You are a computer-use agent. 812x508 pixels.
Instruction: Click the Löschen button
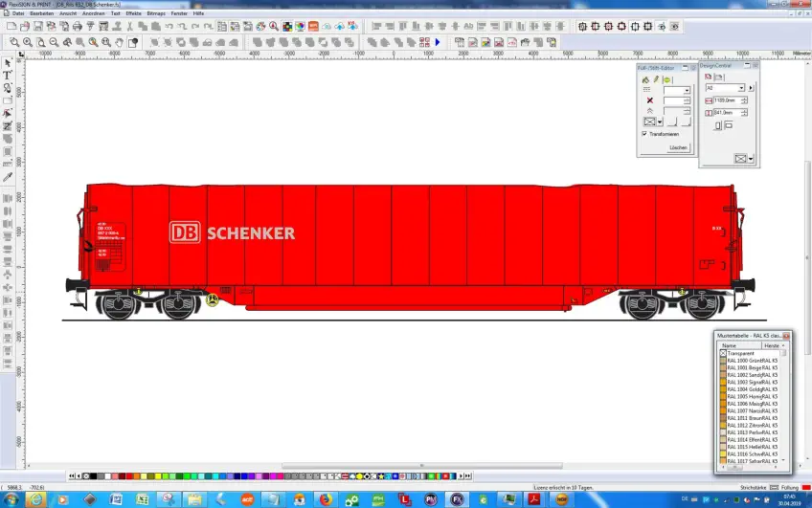678,147
